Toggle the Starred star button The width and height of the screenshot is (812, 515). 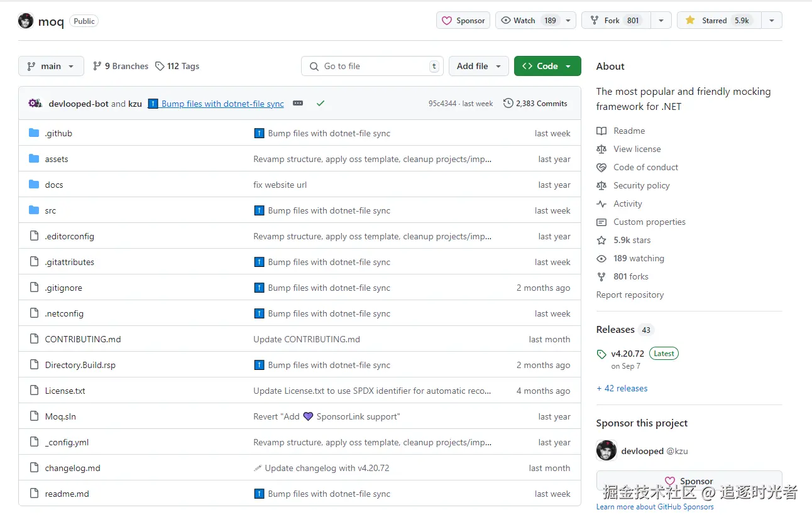[718, 21]
